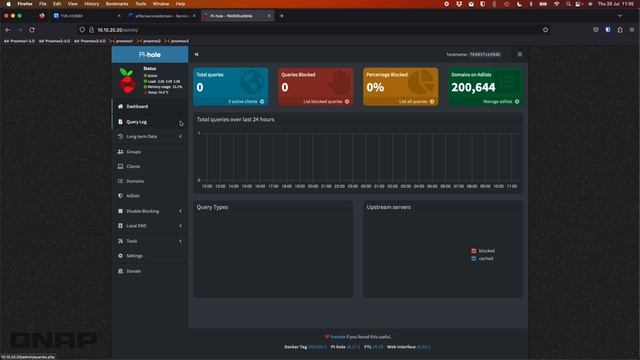
Task: Open the top-right hamburger menu in Pi-hole
Action: (x=520, y=54)
